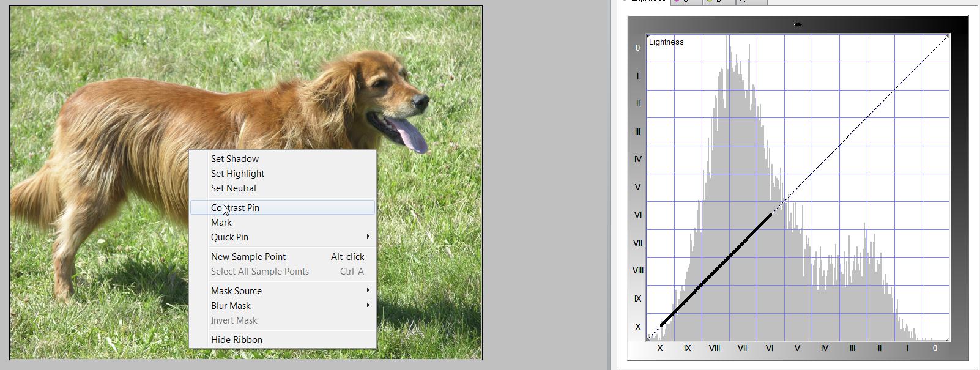
Task: Click zone VIII label on the left axis
Action: pyautogui.click(x=638, y=270)
